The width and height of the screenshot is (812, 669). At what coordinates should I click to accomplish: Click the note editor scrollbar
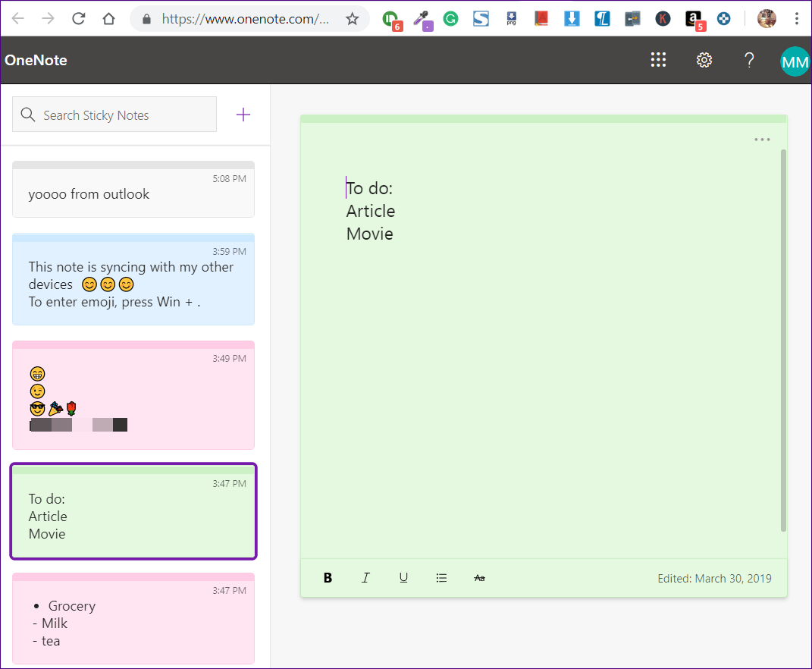(x=783, y=340)
